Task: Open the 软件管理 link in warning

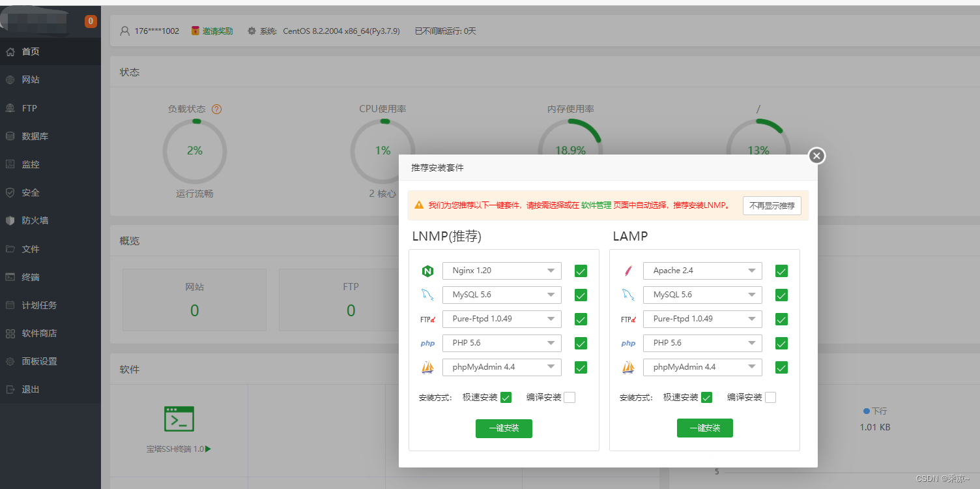Action: click(x=596, y=205)
